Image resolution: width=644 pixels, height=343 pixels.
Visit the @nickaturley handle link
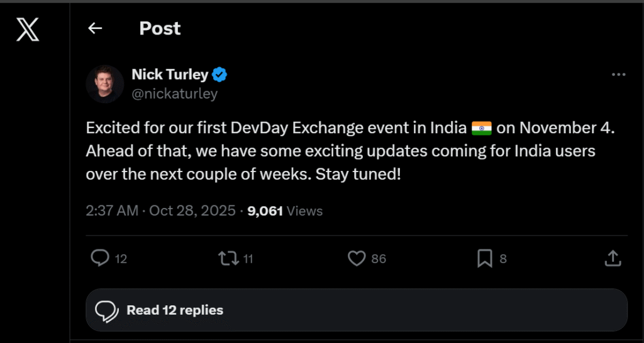[174, 94]
